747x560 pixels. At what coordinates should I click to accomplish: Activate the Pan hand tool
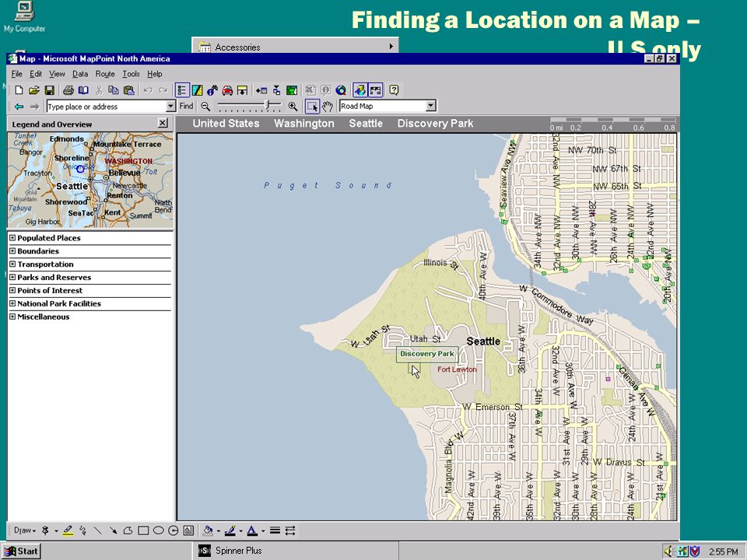pyautogui.click(x=328, y=107)
